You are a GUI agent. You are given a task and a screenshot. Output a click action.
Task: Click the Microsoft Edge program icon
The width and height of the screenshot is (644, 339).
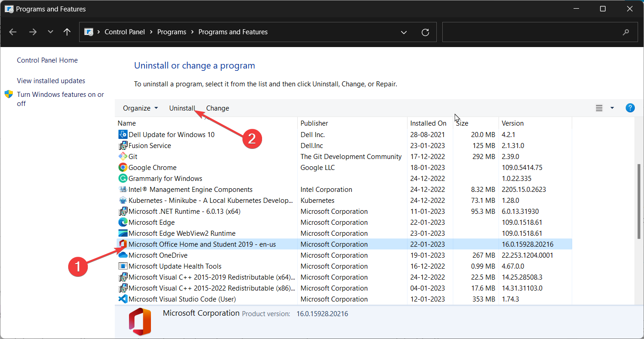point(123,222)
